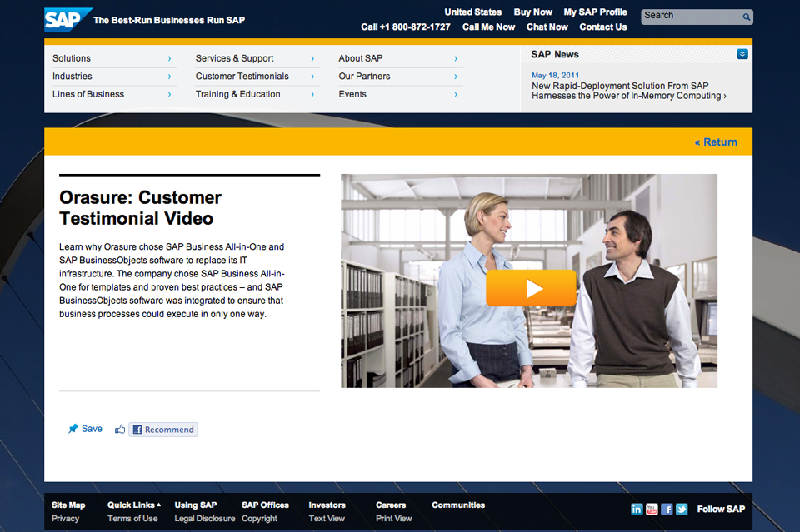Expand the Our Partners arrow
The width and height of the screenshot is (800, 532).
point(456,77)
